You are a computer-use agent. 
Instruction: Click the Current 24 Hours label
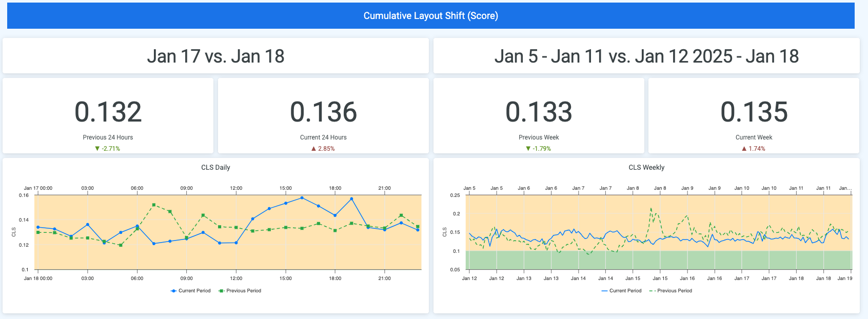(x=323, y=137)
